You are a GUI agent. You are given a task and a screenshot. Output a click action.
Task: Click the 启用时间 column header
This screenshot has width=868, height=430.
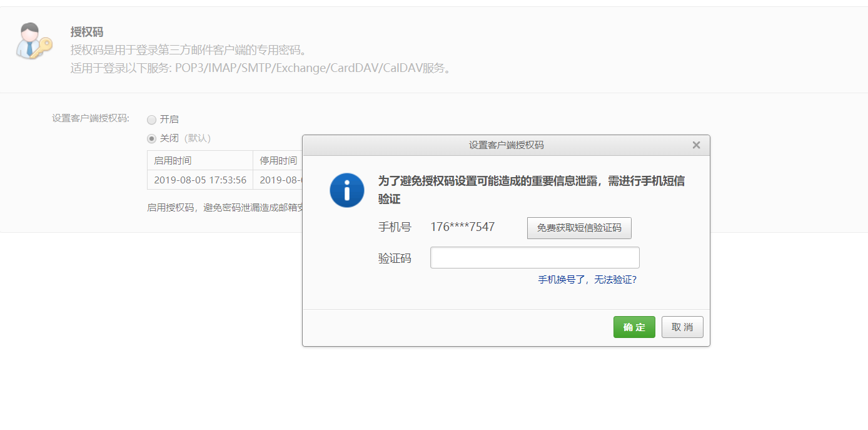[x=174, y=160]
